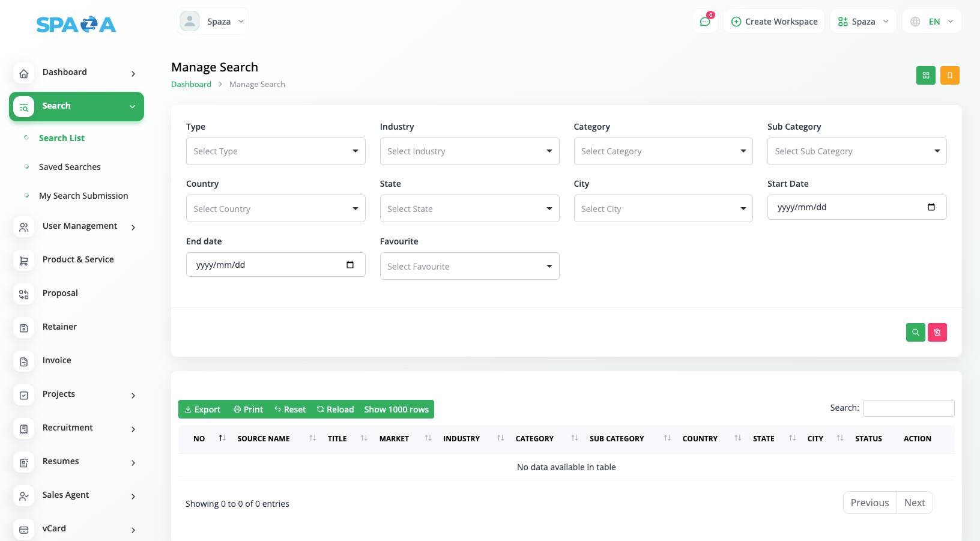Open Saved Searches in the sidebar
The image size is (980, 541).
[x=70, y=167]
